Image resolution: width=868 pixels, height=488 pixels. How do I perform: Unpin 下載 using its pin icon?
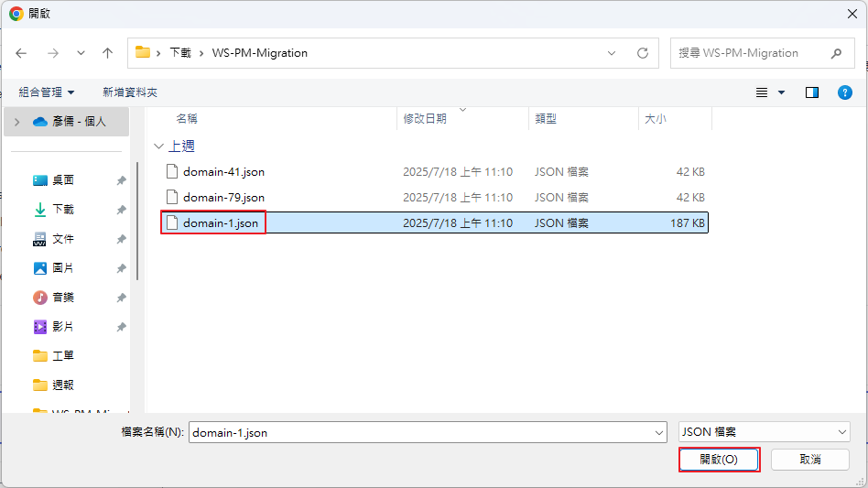coord(121,210)
